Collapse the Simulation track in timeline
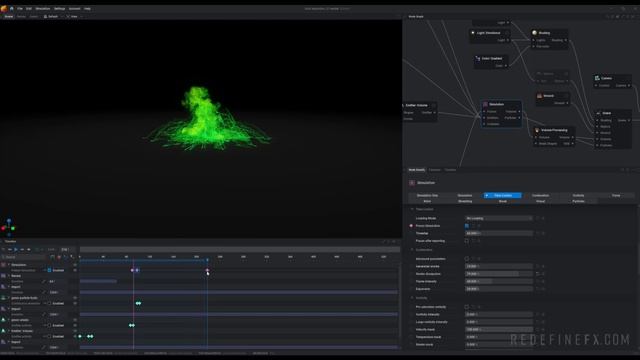This screenshot has height=360, width=640. click(9, 265)
